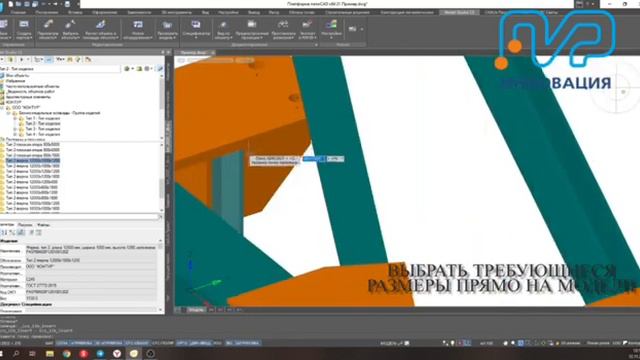This screenshot has width=640, height=360.
Task: Click the play arrow icon in the library toolbar
Action: click(x=21, y=60)
